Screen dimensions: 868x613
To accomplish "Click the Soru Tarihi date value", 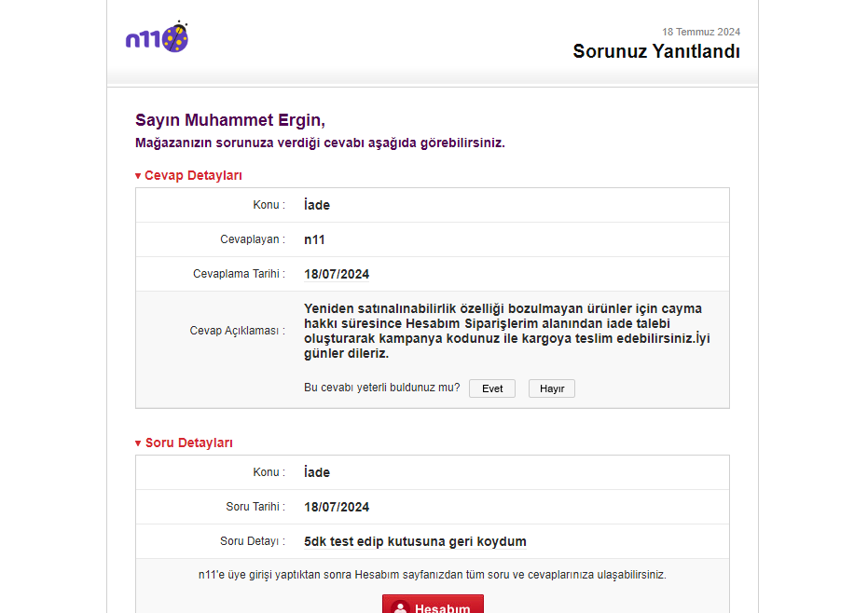I will point(337,507).
